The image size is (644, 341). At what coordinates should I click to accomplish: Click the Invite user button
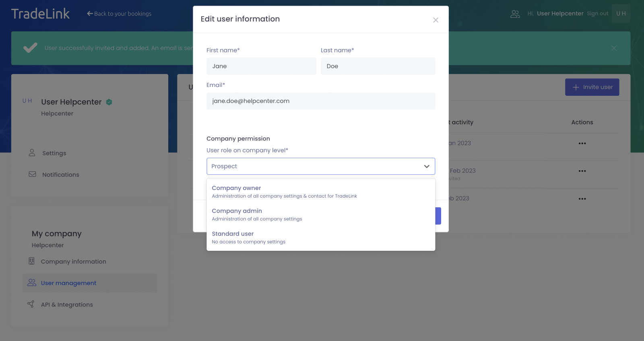(592, 87)
